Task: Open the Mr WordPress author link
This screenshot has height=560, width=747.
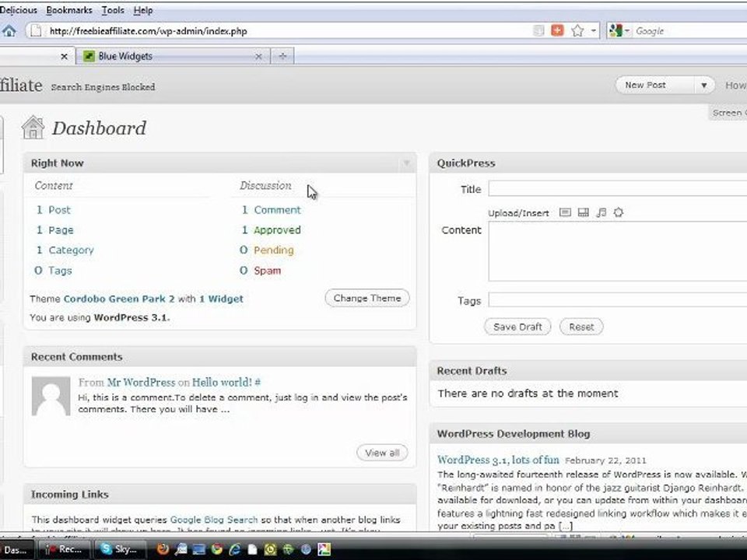Action: coord(141,383)
